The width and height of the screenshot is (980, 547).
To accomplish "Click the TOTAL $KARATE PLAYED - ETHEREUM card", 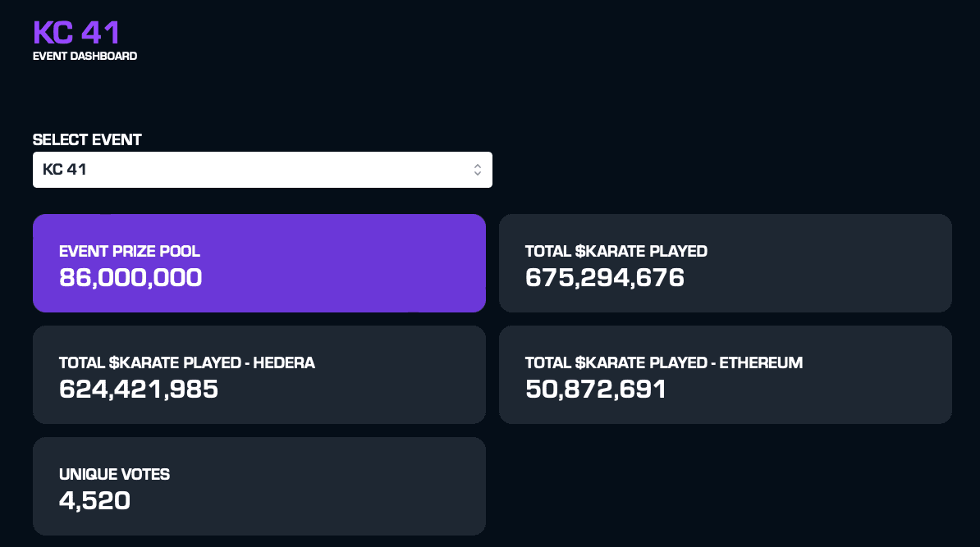I will [x=726, y=375].
